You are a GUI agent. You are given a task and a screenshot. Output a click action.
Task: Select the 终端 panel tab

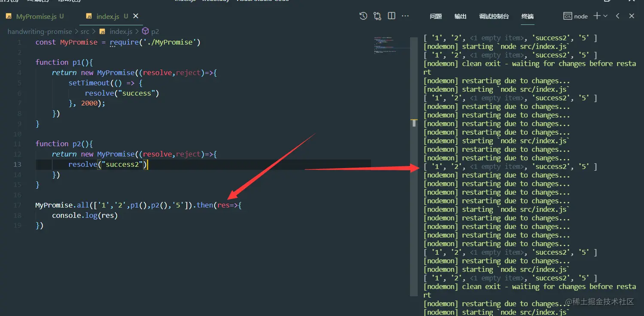pos(527,16)
